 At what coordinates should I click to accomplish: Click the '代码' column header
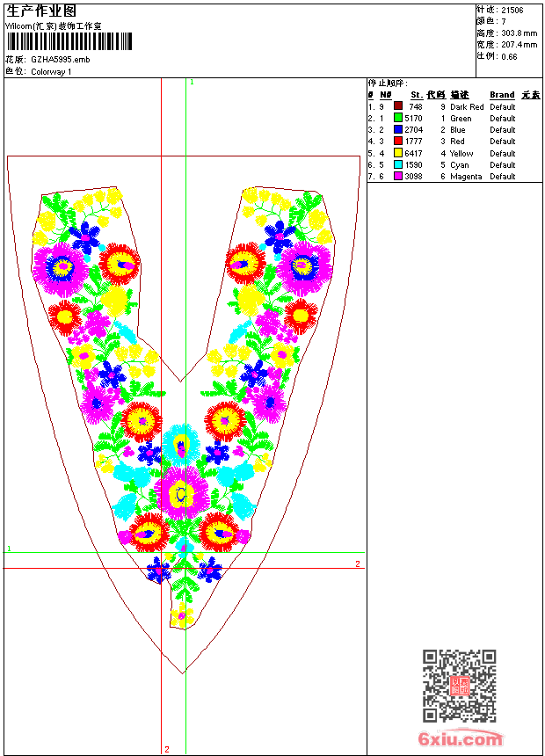click(x=436, y=95)
